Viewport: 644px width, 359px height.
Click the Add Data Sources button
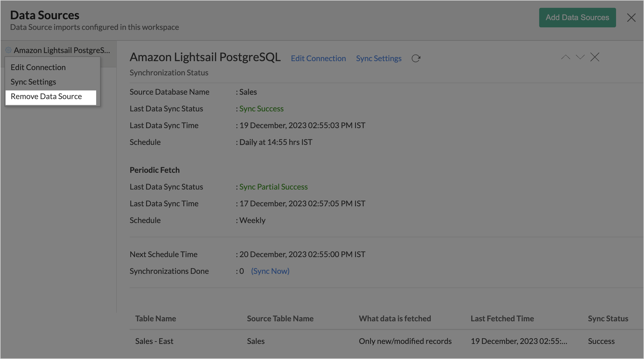(577, 18)
